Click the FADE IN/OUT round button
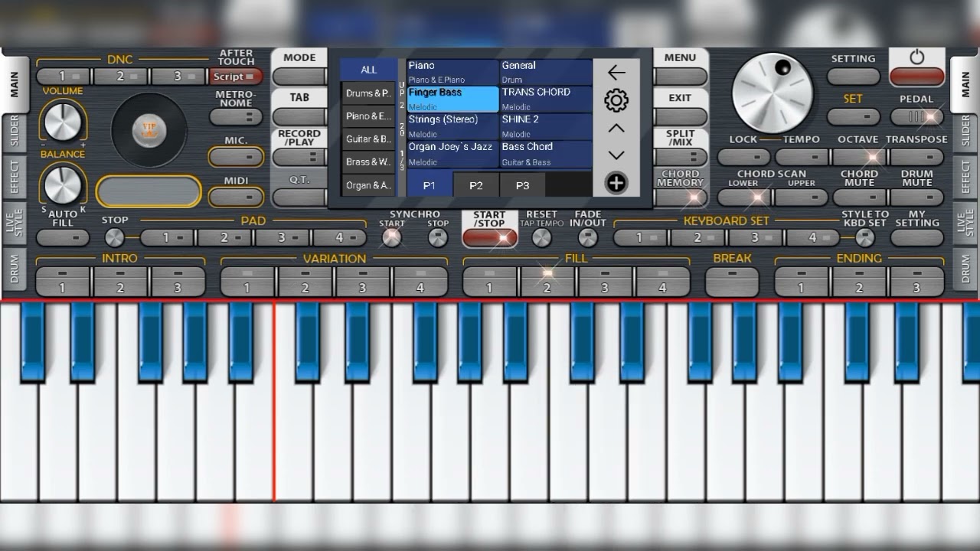980x551 pixels. tap(588, 238)
